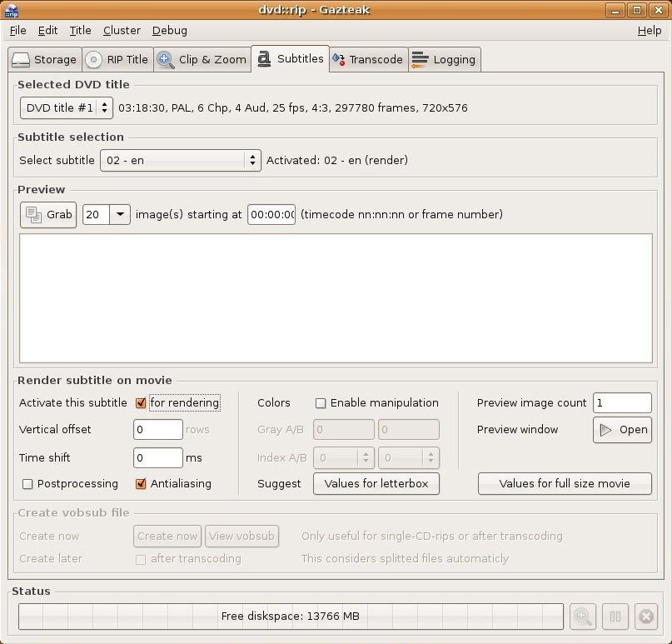The width and height of the screenshot is (672, 644).
Task: Click the first Index A/B spinner
Action: [344, 458]
